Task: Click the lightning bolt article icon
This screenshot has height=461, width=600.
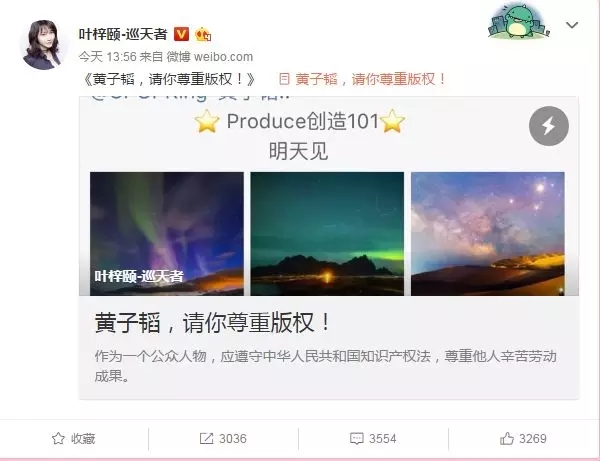Action: [549, 126]
